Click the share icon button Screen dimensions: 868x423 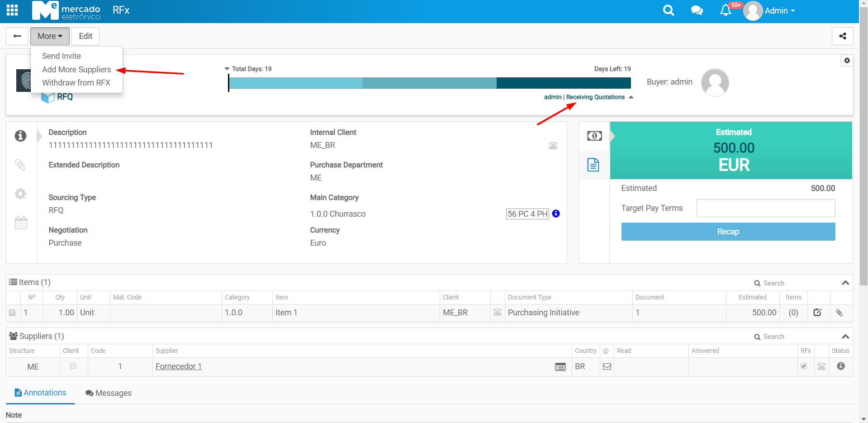coord(842,36)
